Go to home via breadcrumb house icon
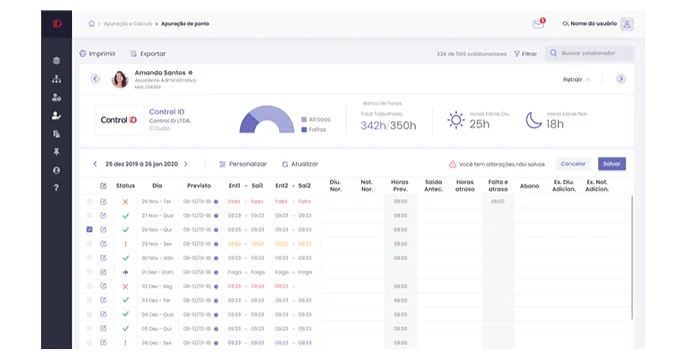The width and height of the screenshot is (686, 360). [91, 24]
